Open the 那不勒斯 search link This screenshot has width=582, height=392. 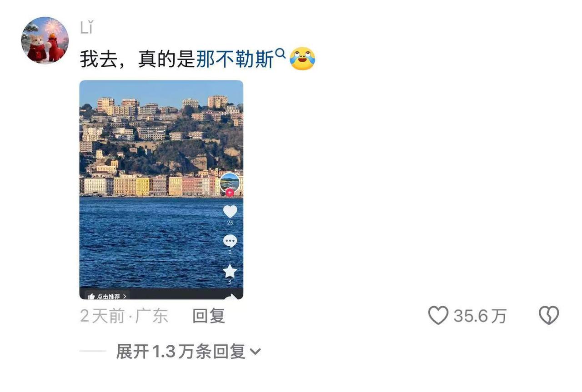(235, 60)
